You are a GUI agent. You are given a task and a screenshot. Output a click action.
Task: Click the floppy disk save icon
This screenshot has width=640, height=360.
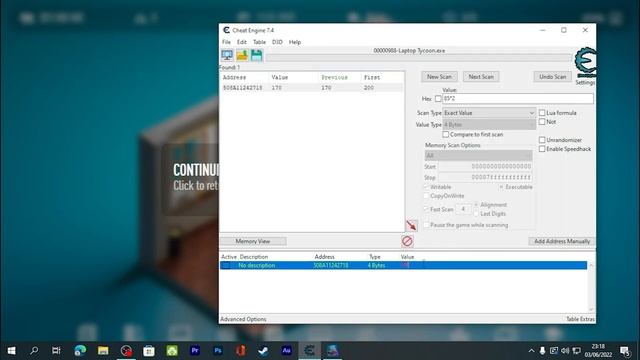tap(256, 55)
